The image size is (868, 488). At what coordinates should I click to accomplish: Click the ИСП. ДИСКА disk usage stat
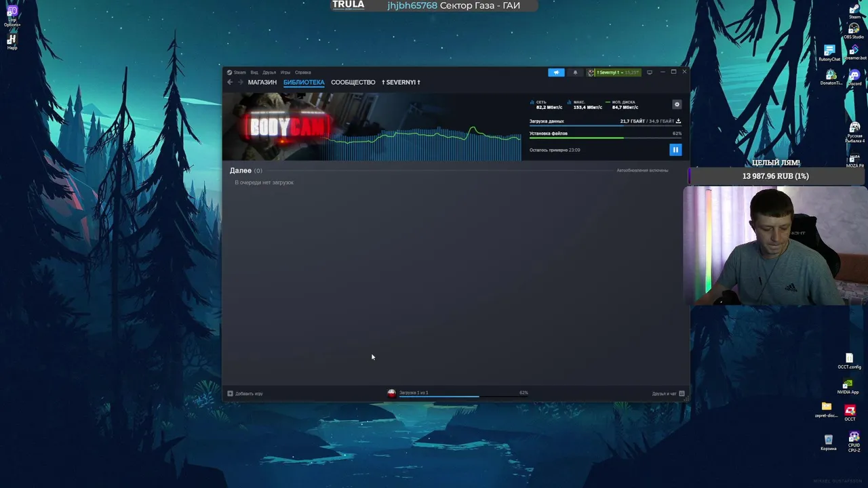[623, 104]
